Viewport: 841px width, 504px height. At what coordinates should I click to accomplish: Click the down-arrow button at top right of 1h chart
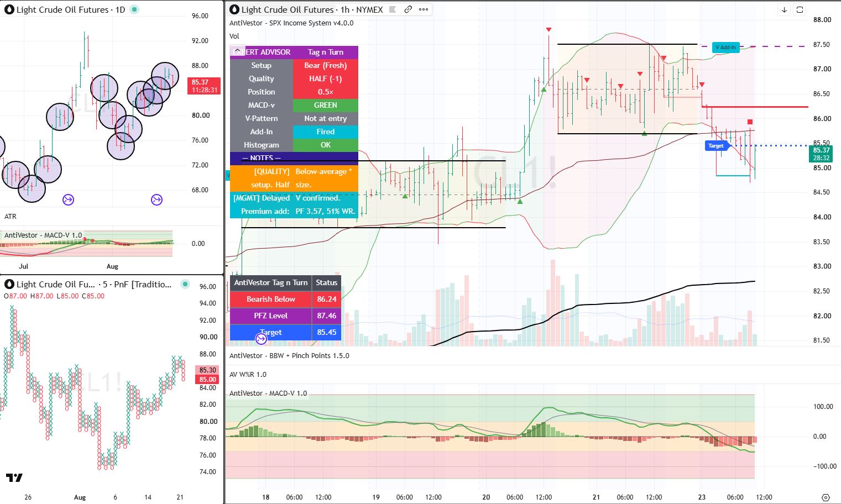point(784,9)
